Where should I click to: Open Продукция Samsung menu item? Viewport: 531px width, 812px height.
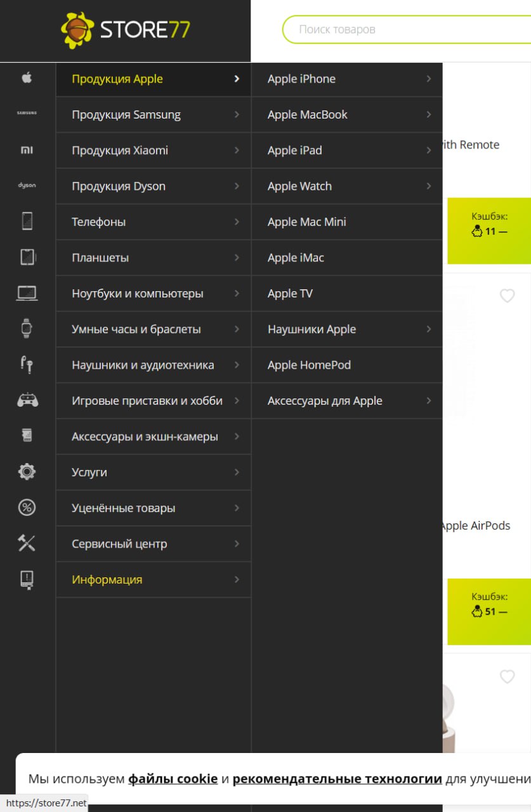coord(154,115)
